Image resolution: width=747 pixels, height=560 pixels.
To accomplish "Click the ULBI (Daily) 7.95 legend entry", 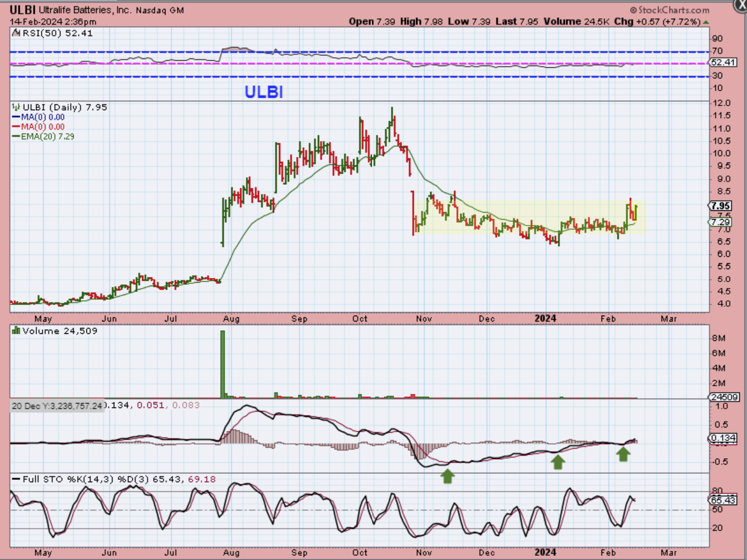I will [x=65, y=108].
